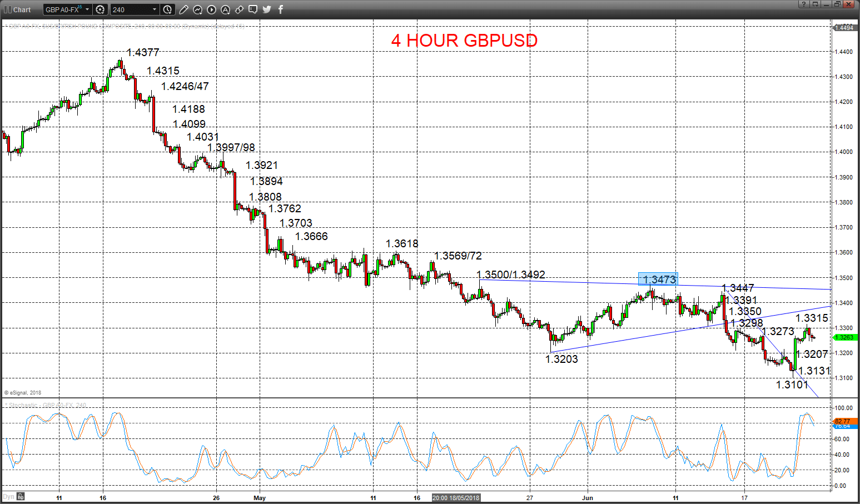Open the time template clock icon

tap(168, 9)
